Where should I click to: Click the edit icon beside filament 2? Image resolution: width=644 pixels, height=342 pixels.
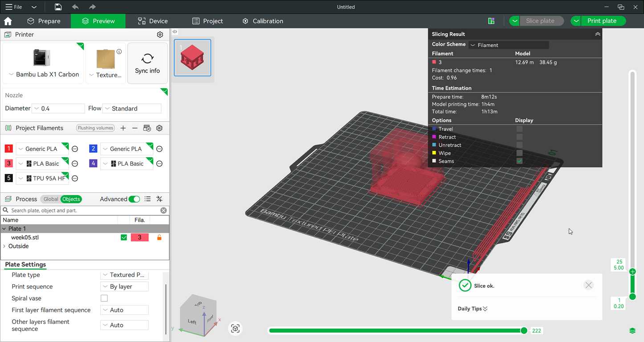point(159,149)
